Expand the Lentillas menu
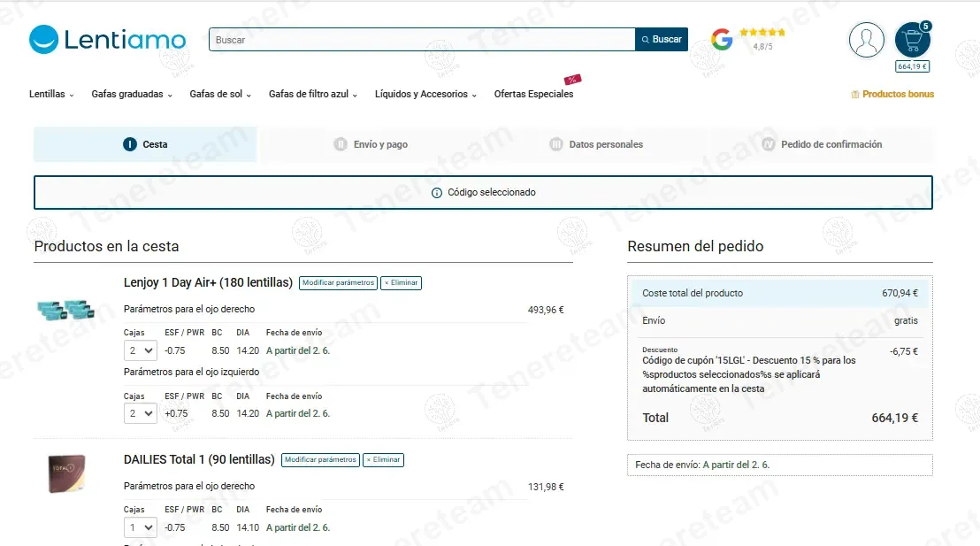 pyautogui.click(x=51, y=94)
